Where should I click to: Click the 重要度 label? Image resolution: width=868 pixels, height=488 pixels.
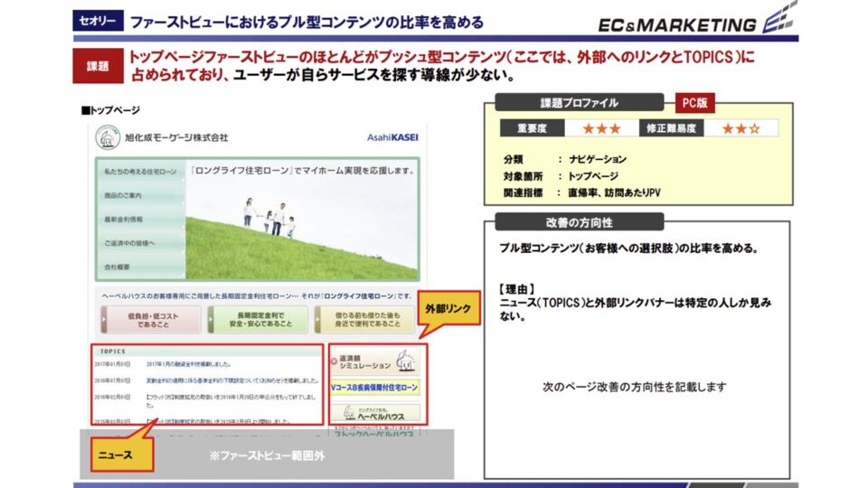pos(532,128)
